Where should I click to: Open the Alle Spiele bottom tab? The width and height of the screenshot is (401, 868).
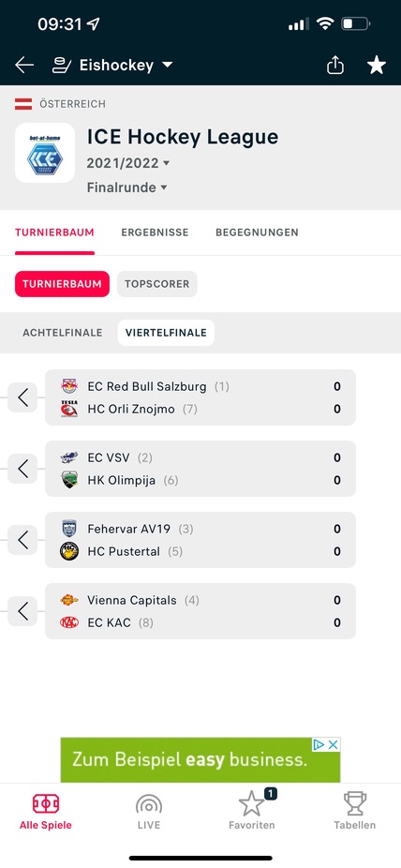tap(45, 811)
